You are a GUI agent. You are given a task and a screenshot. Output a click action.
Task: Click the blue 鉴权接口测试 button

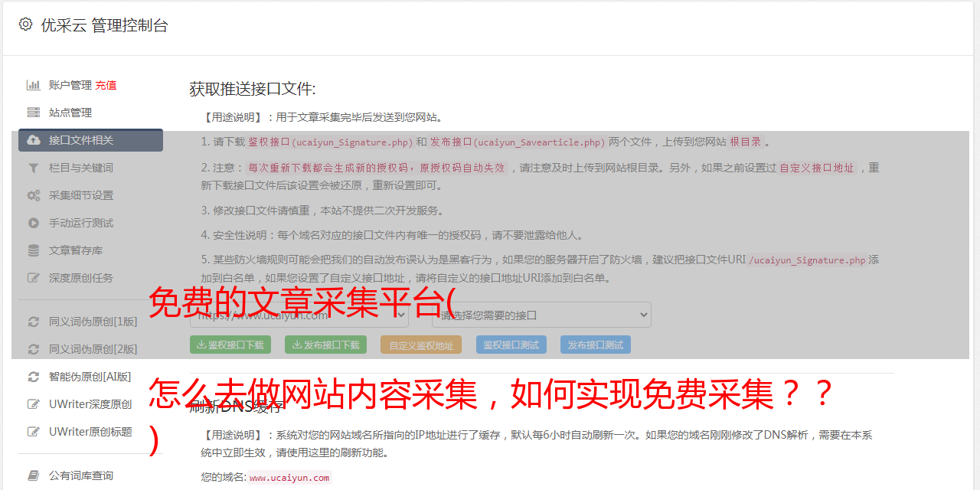[x=511, y=345]
